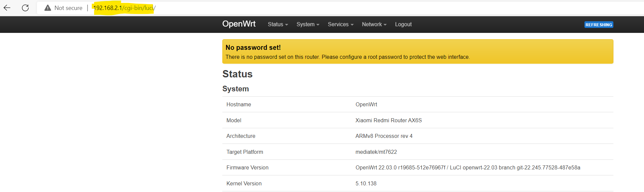Select the Model row label
The width and height of the screenshot is (644, 192).
click(x=234, y=120)
